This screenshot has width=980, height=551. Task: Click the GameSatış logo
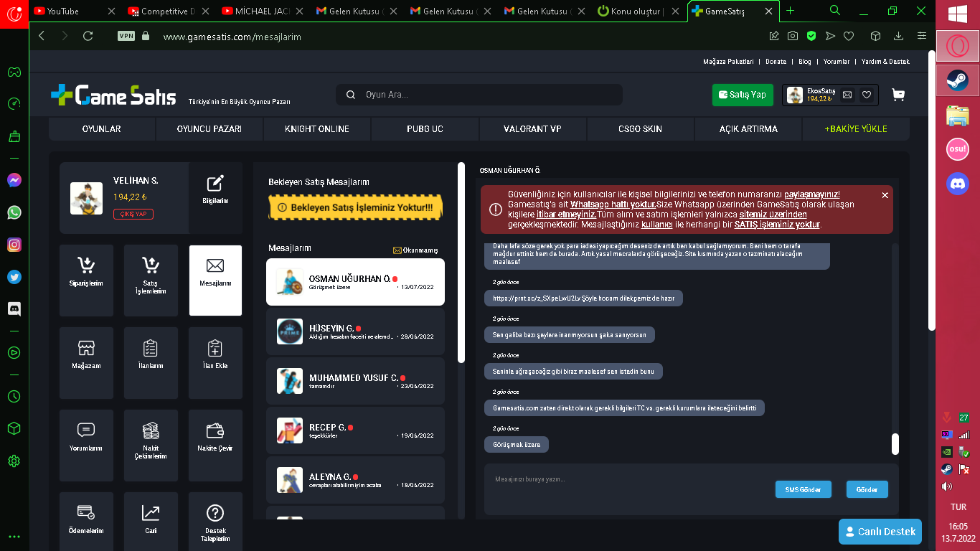[x=113, y=95]
